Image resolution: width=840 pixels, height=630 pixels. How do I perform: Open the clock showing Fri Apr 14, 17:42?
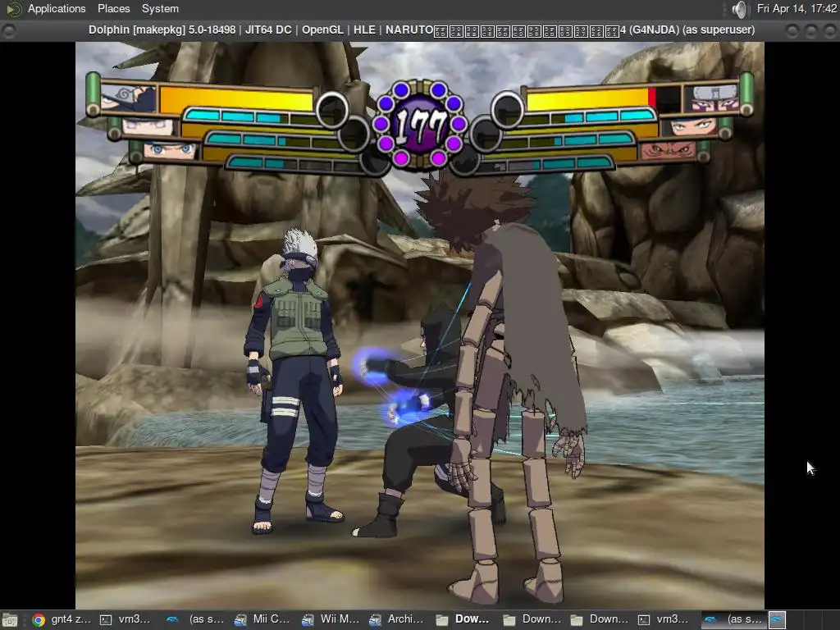point(797,8)
